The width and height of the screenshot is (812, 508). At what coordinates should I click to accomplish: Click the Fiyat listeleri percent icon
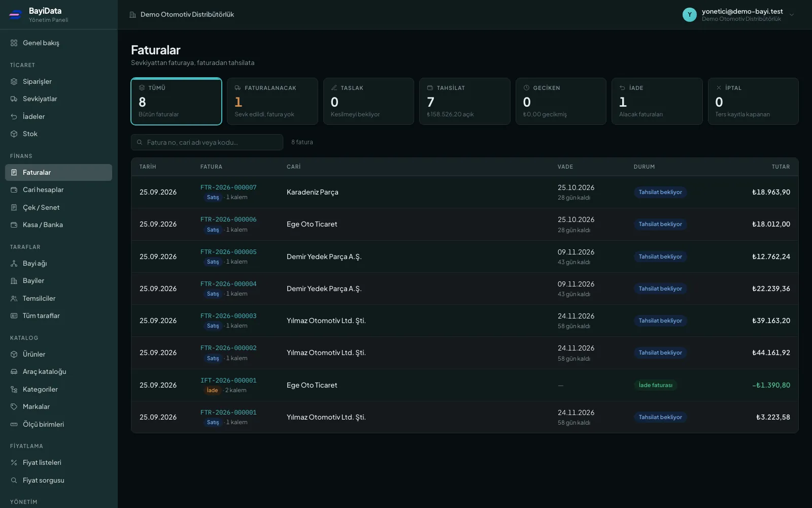pos(14,463)
